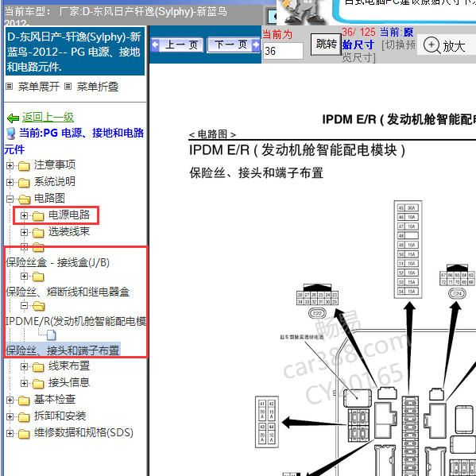Click the IPDM E/R page heading

[297, 150]
